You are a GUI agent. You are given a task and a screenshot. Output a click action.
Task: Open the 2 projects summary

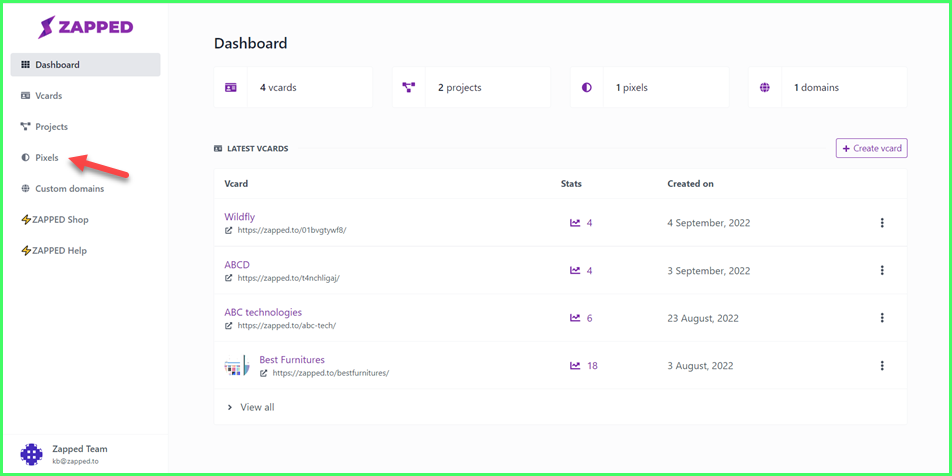point(471,87)
